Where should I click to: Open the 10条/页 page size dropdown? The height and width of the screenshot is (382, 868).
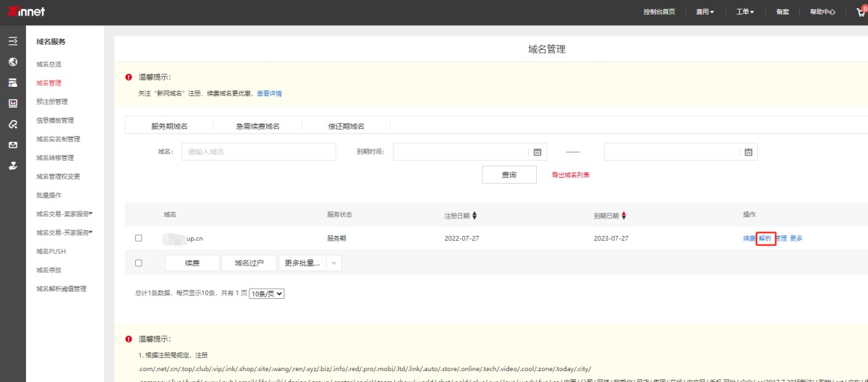tap(266, 294)
